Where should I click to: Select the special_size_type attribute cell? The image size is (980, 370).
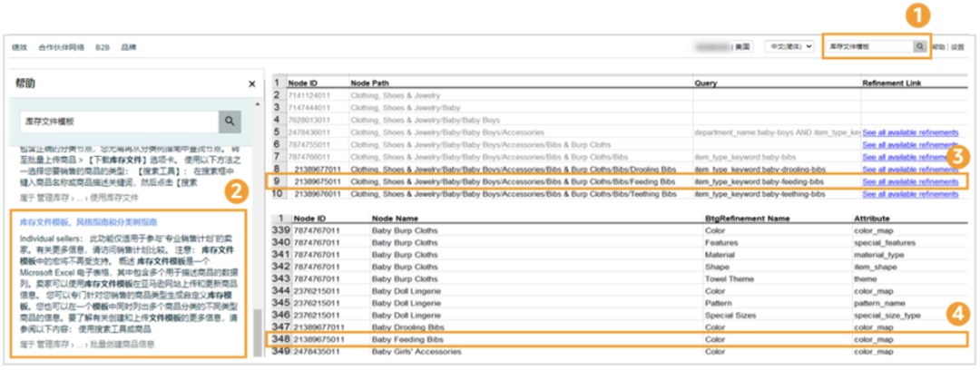pyautogui.click(x=887, y=315)
